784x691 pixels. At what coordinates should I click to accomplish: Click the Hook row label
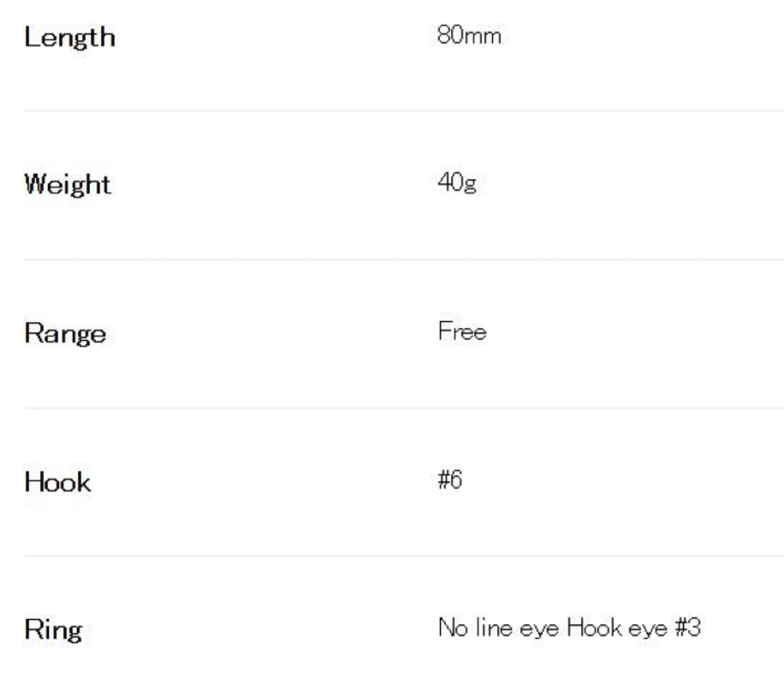[x=58, y=482]
